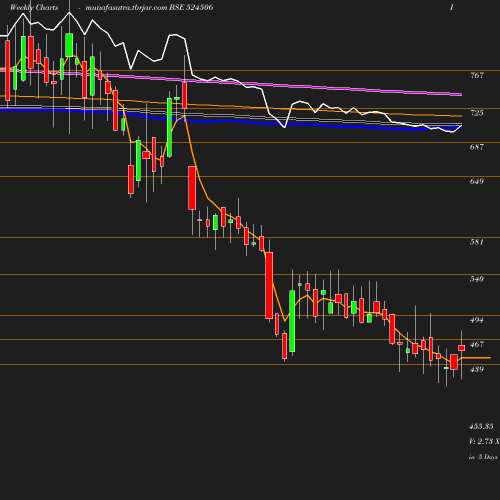
Task: Click the 'V: 2.73 X' volume text
Action: [x=484, y=441]
